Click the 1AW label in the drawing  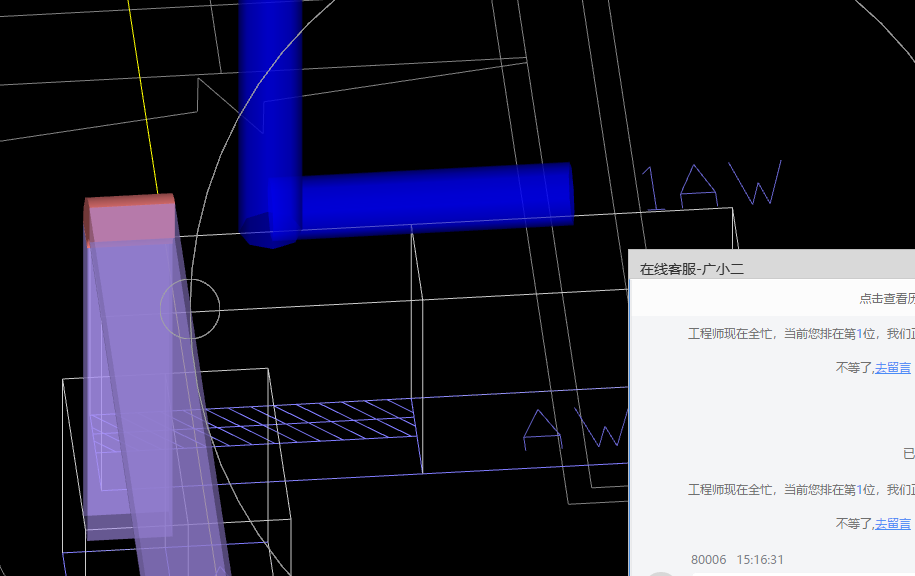click(x=712, y=185)
